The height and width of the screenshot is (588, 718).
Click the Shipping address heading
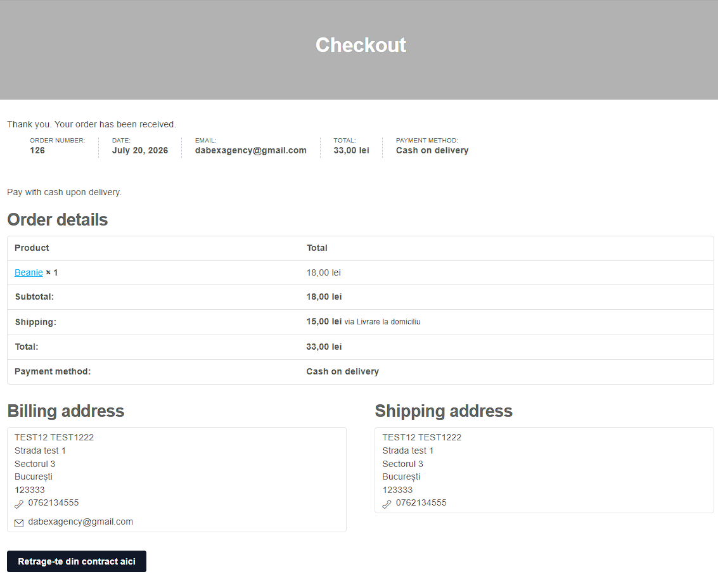[x=444, y=411]
